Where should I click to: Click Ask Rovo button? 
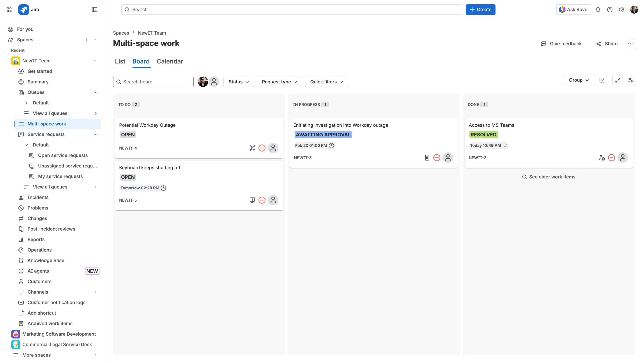pyautogui.click(x=573, y=9)
